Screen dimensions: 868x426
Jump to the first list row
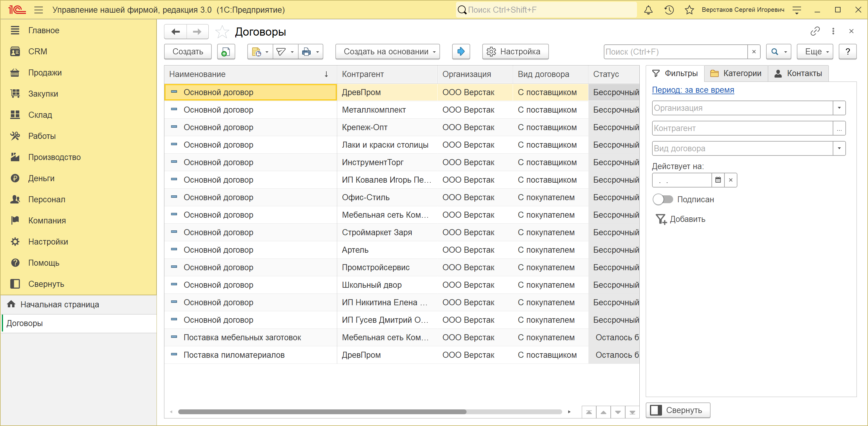click(589, 412)
